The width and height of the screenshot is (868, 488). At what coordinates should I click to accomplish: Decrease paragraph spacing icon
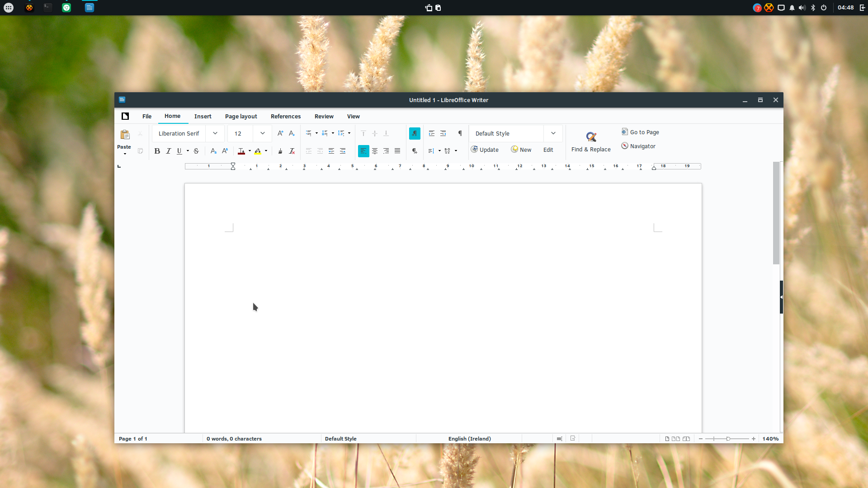click(343, 151)
